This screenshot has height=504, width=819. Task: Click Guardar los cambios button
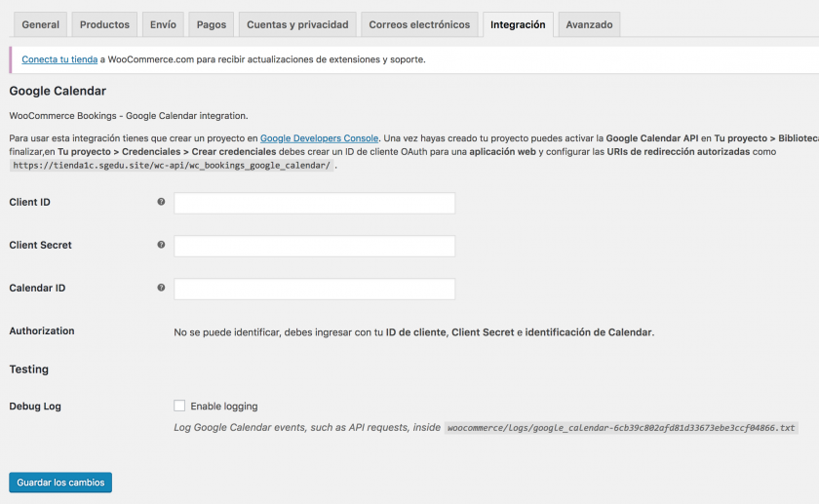(x=60, y=482)
